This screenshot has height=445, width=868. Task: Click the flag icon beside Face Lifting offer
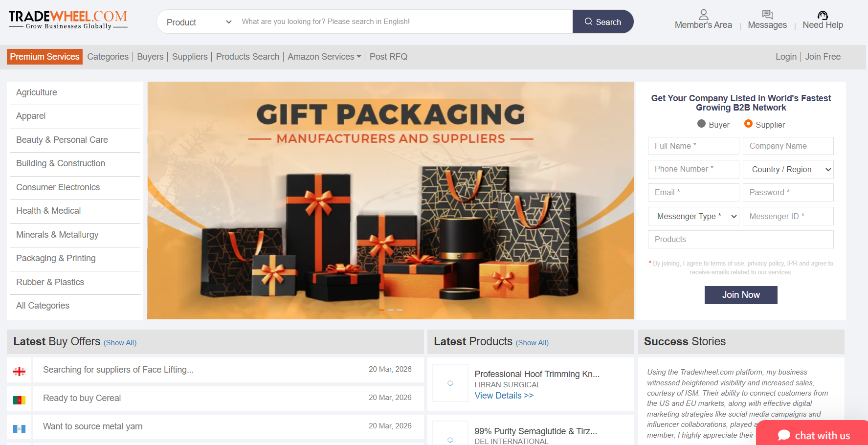tap(20, 372)
